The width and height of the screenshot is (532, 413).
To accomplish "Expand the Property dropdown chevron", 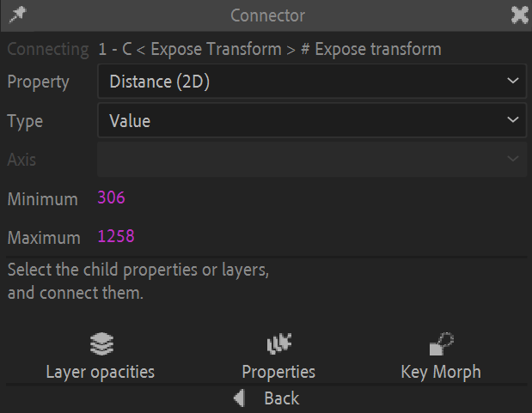I will click(x=513, y=82).
